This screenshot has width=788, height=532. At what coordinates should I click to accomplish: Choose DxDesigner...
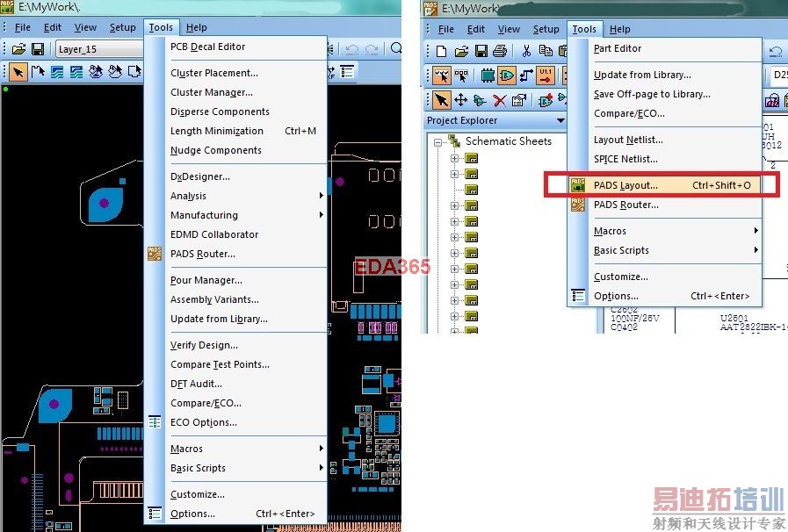pos(200,176)
